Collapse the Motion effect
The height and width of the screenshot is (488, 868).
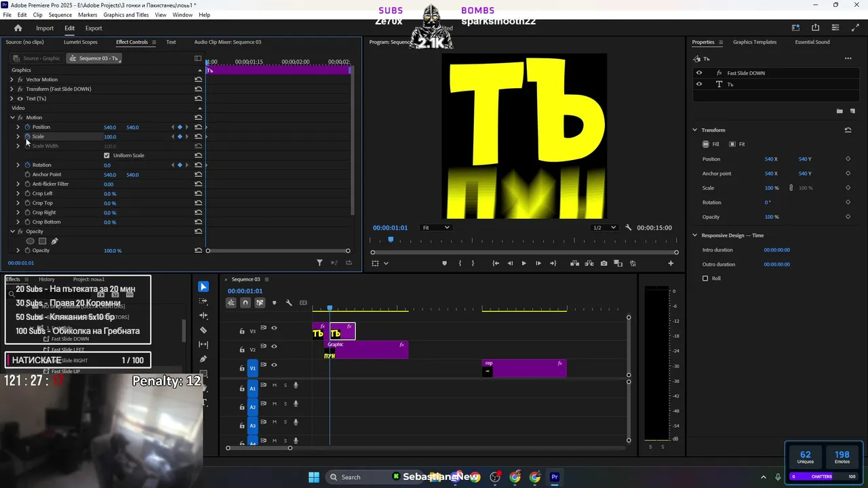coord(12,117)
